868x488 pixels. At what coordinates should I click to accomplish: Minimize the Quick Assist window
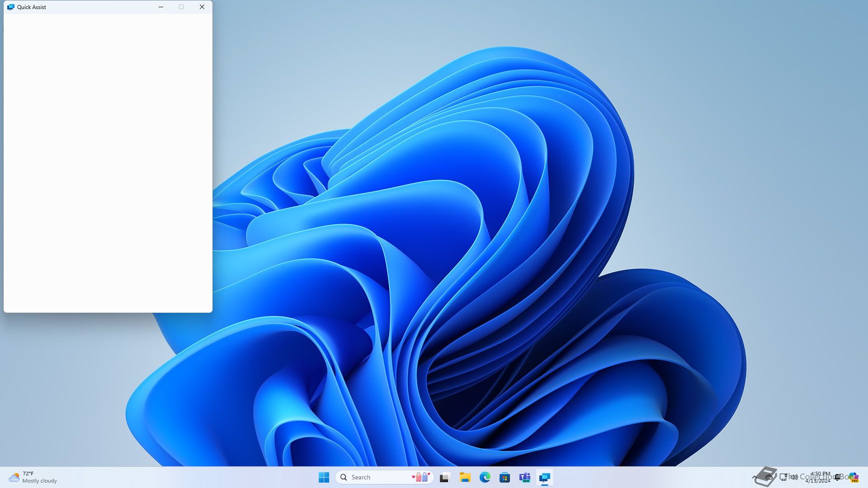point(161,7)
